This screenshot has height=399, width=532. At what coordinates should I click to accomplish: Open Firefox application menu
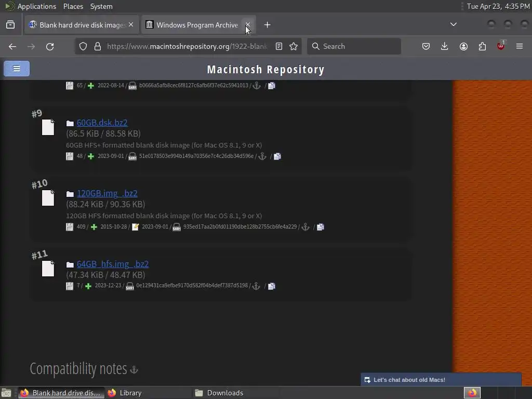(520, 46)
